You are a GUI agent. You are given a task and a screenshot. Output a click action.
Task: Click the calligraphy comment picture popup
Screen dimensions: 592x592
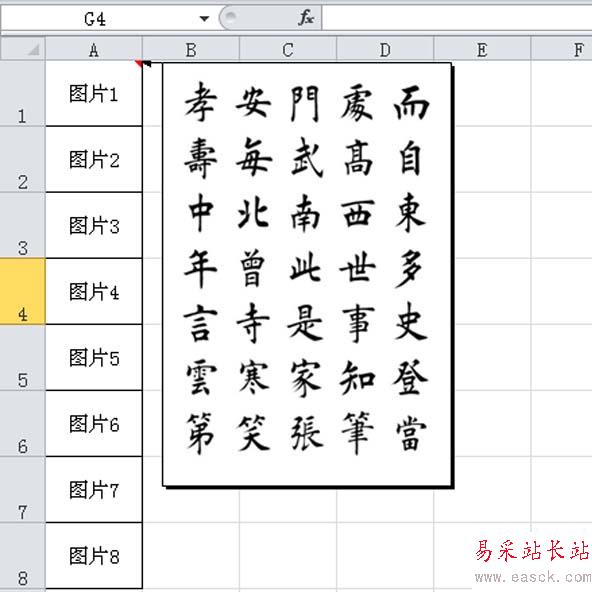[x=307, y=275]
